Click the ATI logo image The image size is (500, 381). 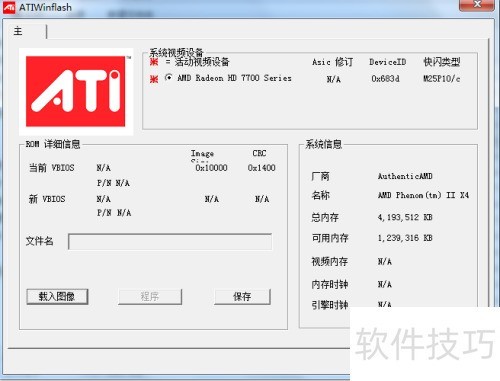click(x=76, y=91)
